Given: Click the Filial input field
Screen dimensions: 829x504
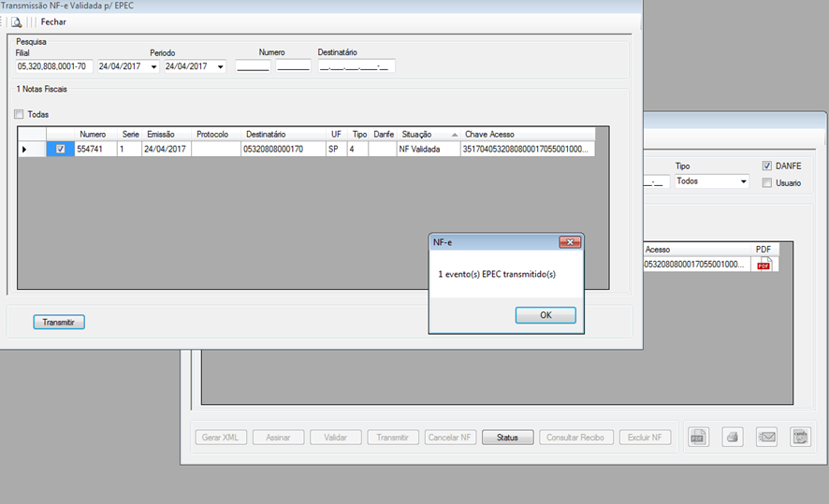Looking at the screenshot, I should (x=54, y=66).
